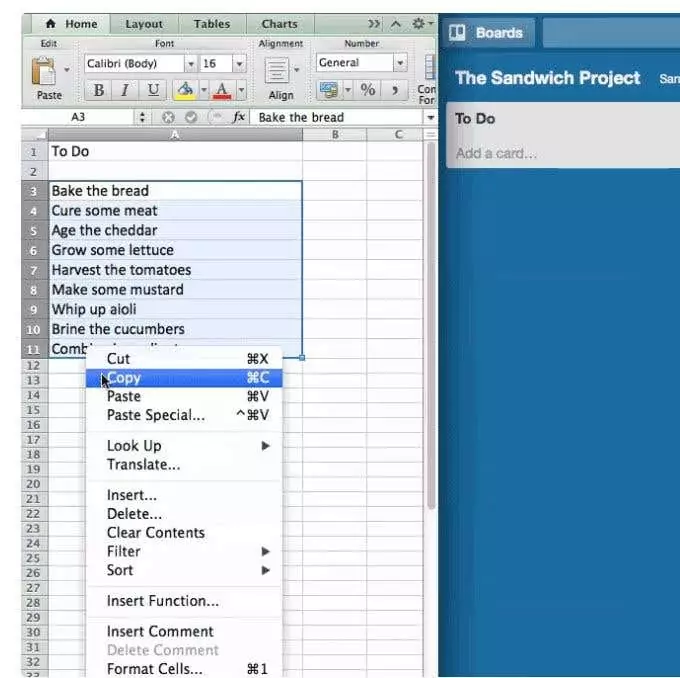This screenshot has width=680, height=678.
Task: Apply percent style format
Action: (x=368, y=90)
